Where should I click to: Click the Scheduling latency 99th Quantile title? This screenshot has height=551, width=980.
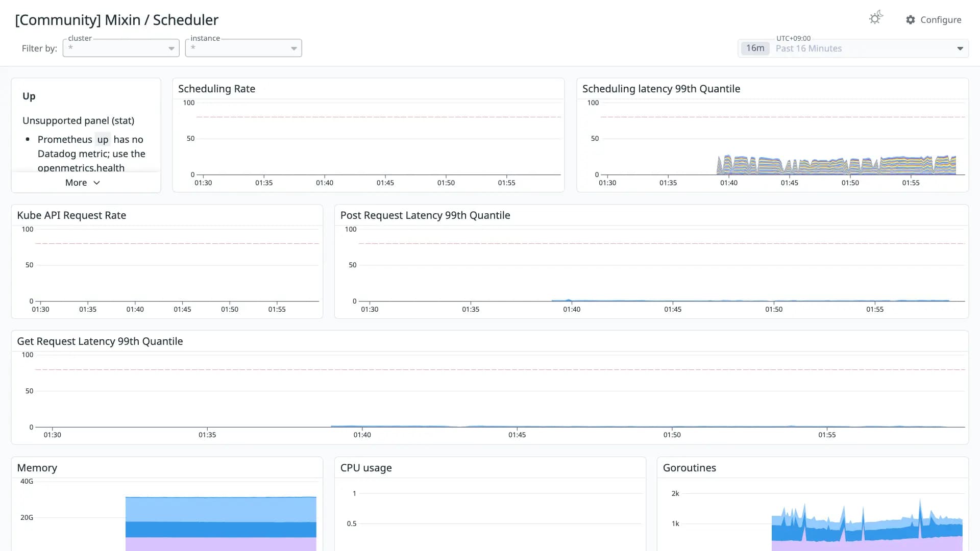click(x=661, y=89)
